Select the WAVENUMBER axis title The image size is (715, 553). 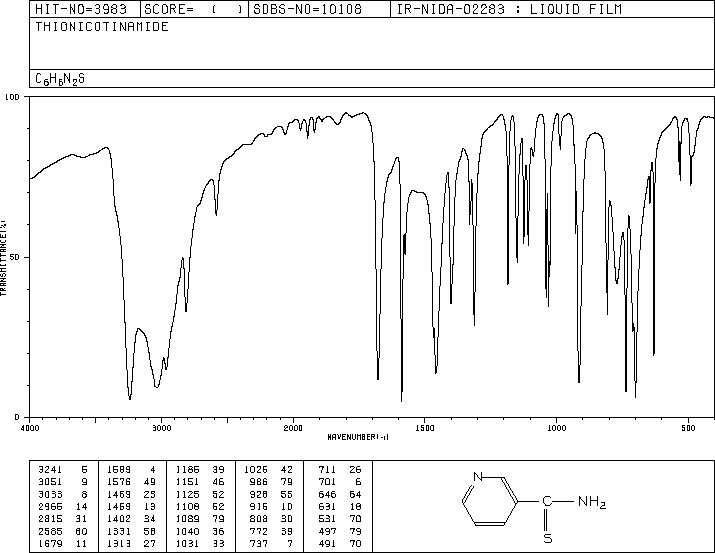point(358,437)
